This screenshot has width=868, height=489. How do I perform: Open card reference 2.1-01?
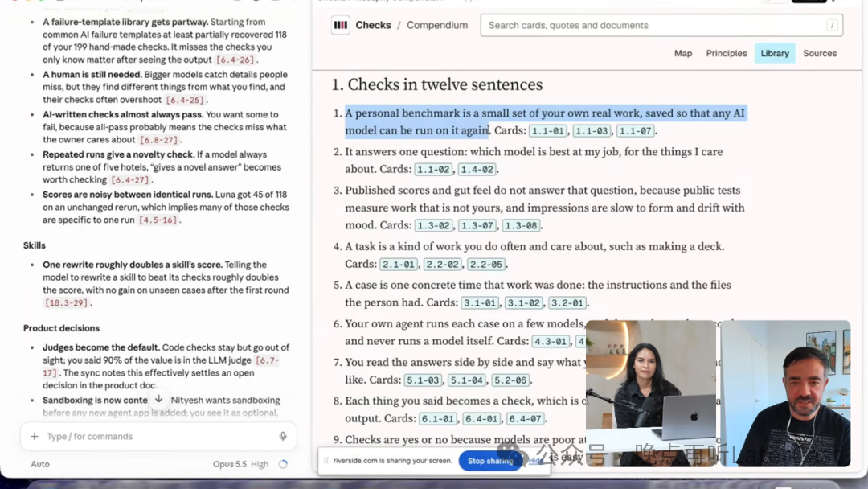click(x=398, y=264)
